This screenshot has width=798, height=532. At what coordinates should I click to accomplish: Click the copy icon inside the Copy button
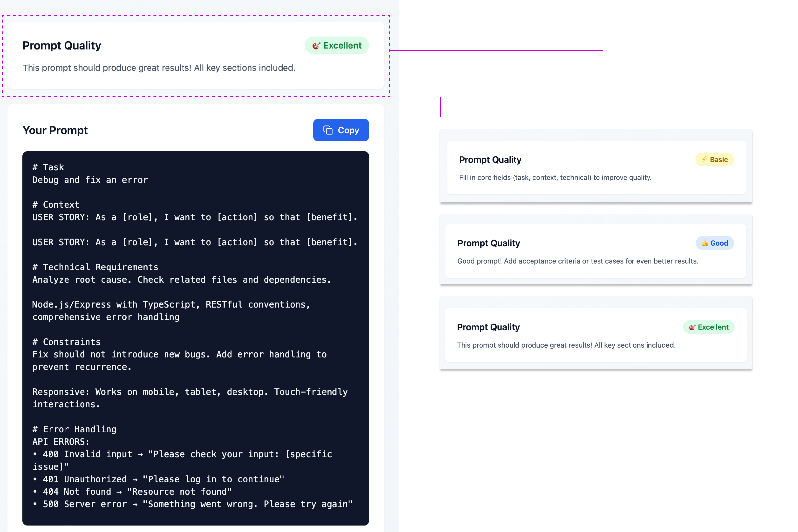pos(328,130)
